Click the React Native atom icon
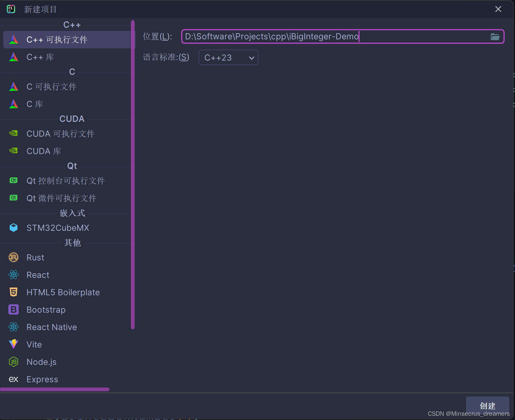This screenshot has height=420, width=515. click(x=14, y=327)
